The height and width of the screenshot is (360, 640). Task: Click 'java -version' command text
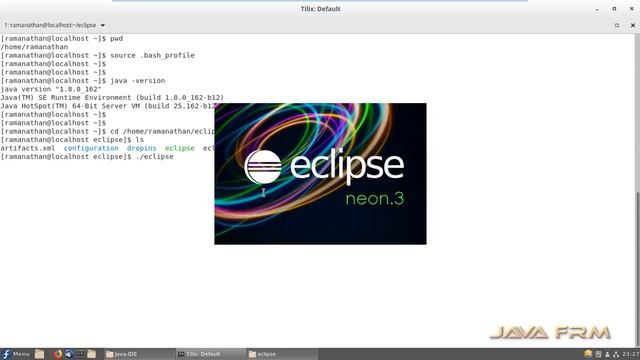point(138,81)
